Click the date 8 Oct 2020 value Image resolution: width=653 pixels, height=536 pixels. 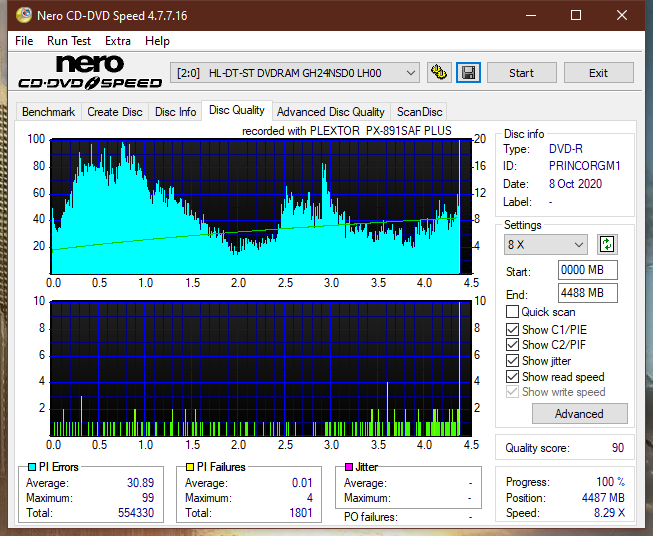click(575, 184)
